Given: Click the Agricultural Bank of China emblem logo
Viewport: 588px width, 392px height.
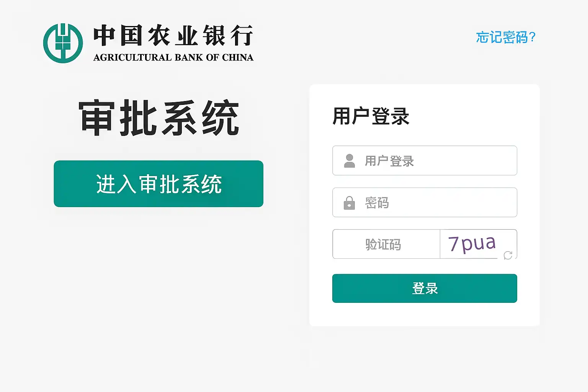Looking at the screenshot, I should [63, 43].
